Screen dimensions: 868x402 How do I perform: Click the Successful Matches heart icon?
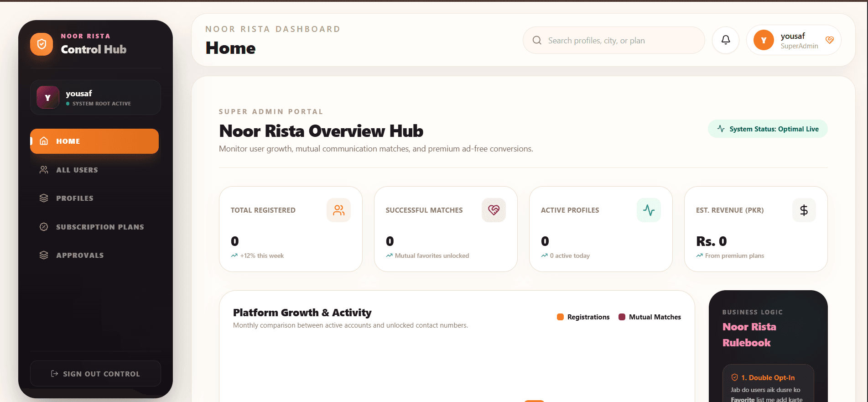494,210
